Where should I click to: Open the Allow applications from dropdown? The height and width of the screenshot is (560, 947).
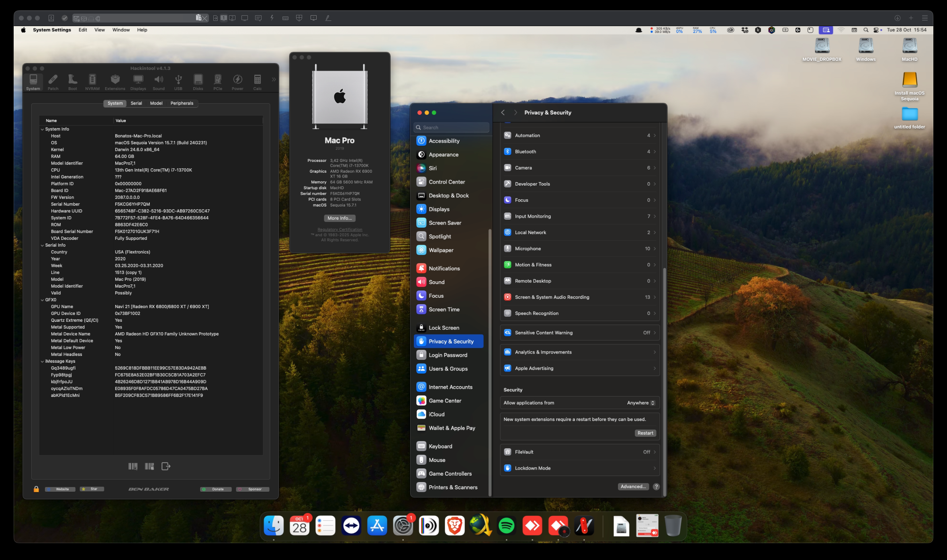(641, 403)
